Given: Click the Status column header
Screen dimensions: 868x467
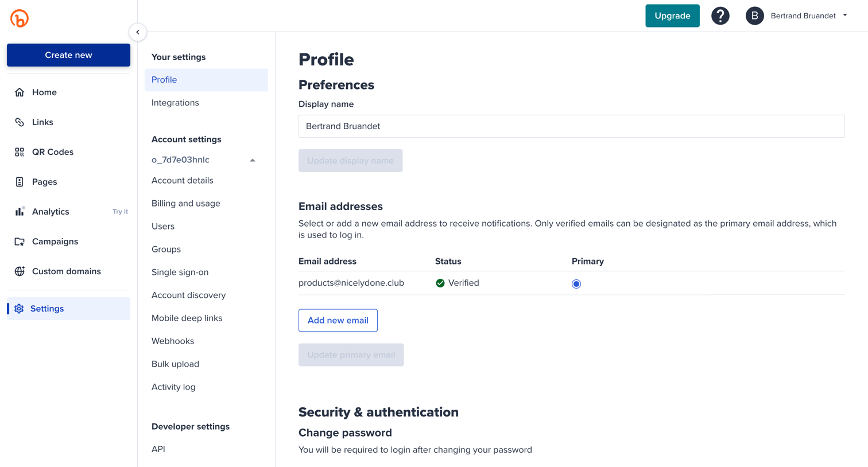Looking at the screenshot, I should (448, 262).
